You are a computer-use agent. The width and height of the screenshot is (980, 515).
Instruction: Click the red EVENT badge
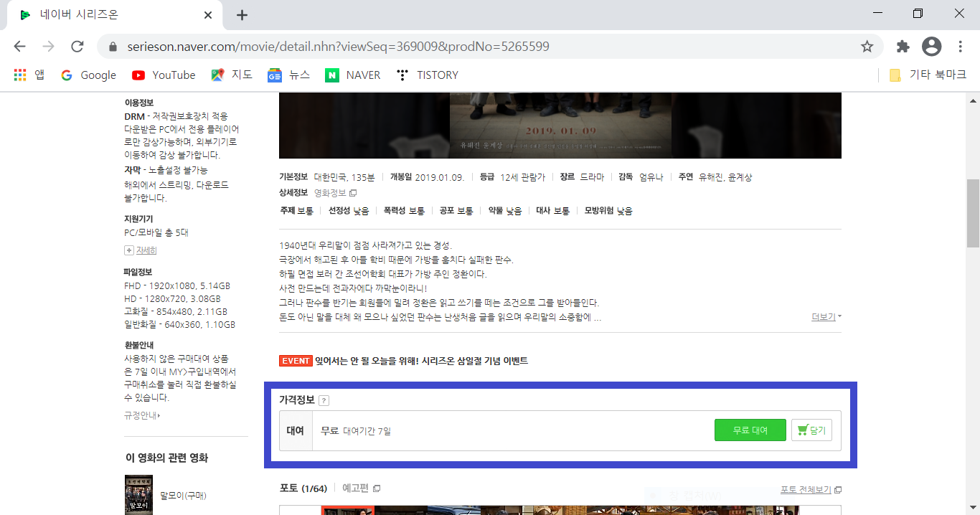coord(296,361)
